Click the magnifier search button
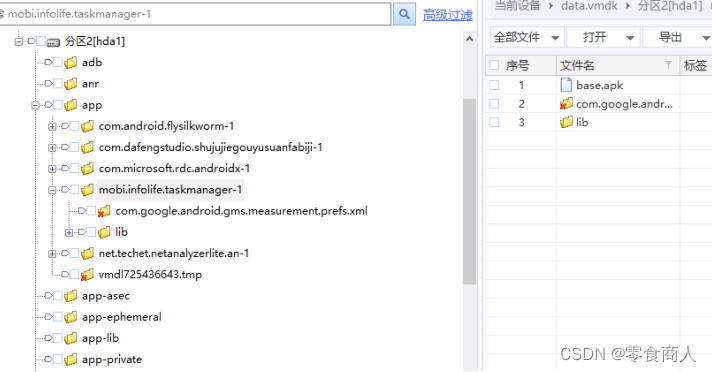 click(x=404, y=14)
